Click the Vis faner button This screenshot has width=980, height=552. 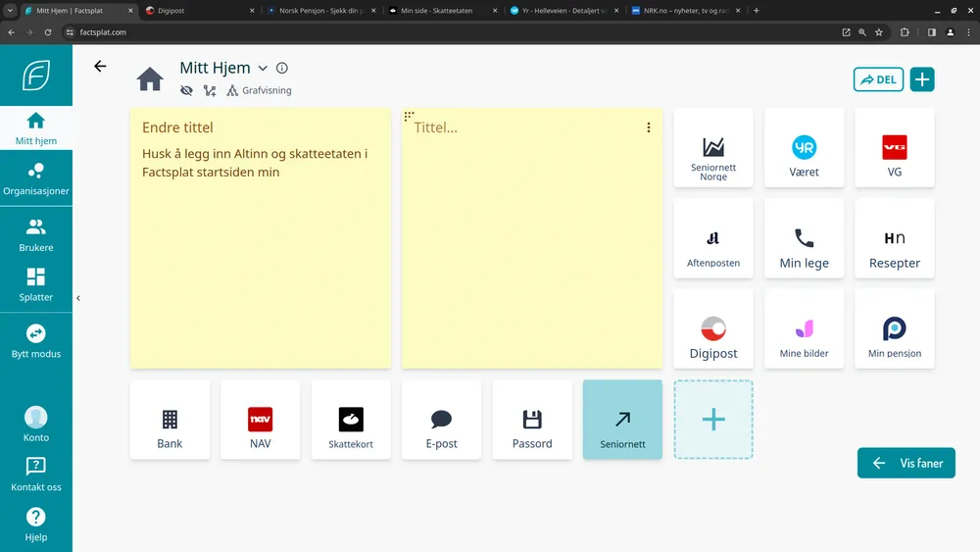[906, 463]
